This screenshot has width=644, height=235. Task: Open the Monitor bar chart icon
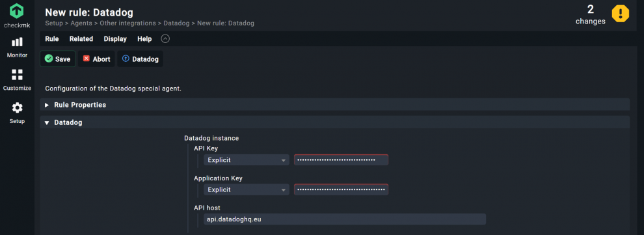click(17, 42)
